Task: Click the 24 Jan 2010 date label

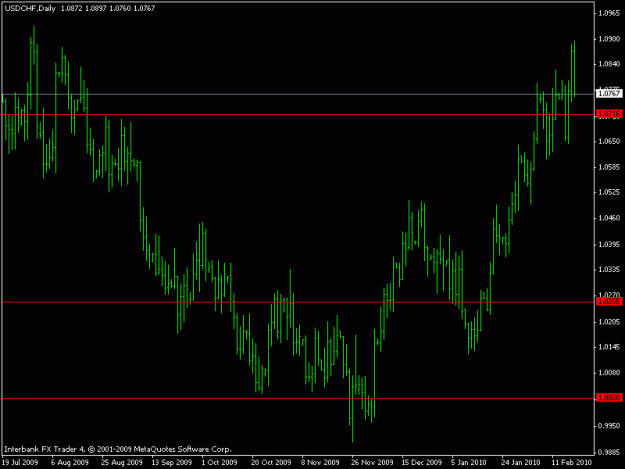Action: (521, 462)
